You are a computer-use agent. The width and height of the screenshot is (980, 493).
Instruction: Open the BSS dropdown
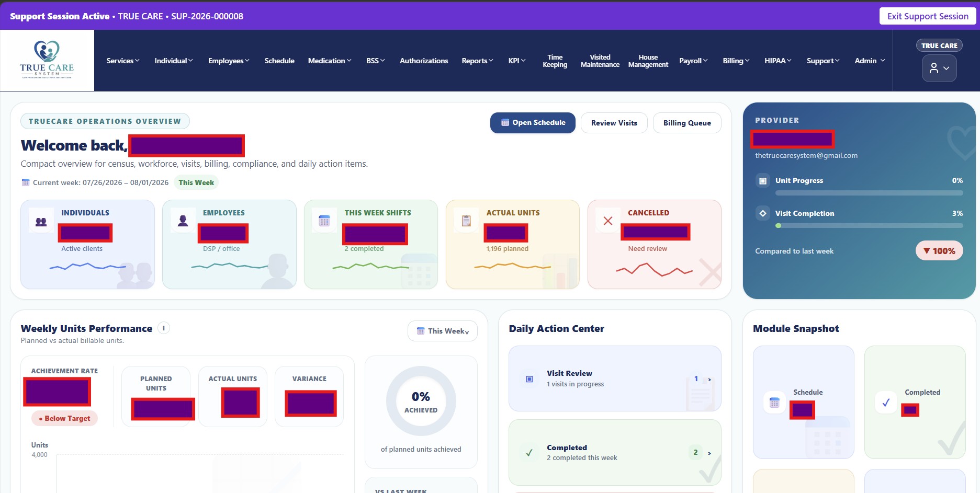[x=376, y=61]
